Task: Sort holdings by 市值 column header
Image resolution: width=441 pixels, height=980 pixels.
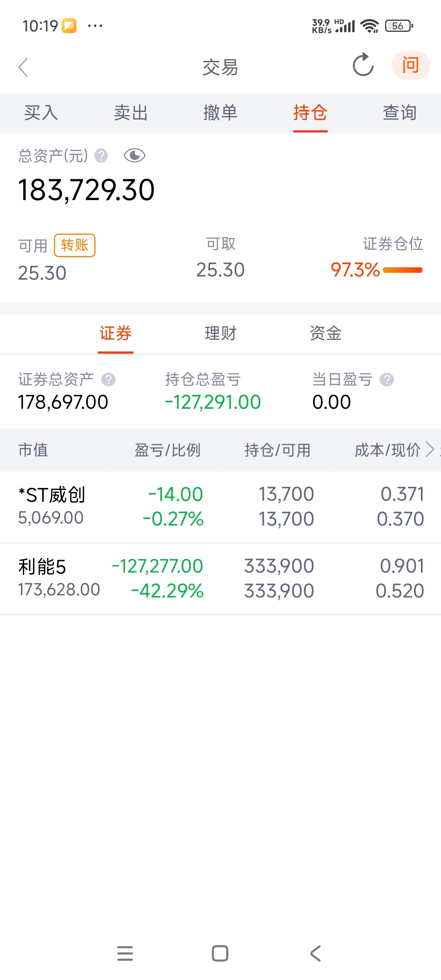Action: click(x=33, y=450)
